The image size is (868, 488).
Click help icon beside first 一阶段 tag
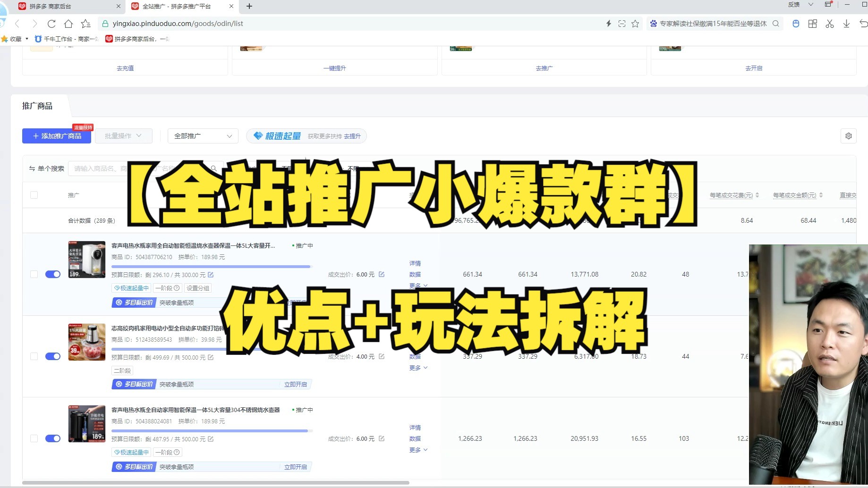click(x=177, y=288)
